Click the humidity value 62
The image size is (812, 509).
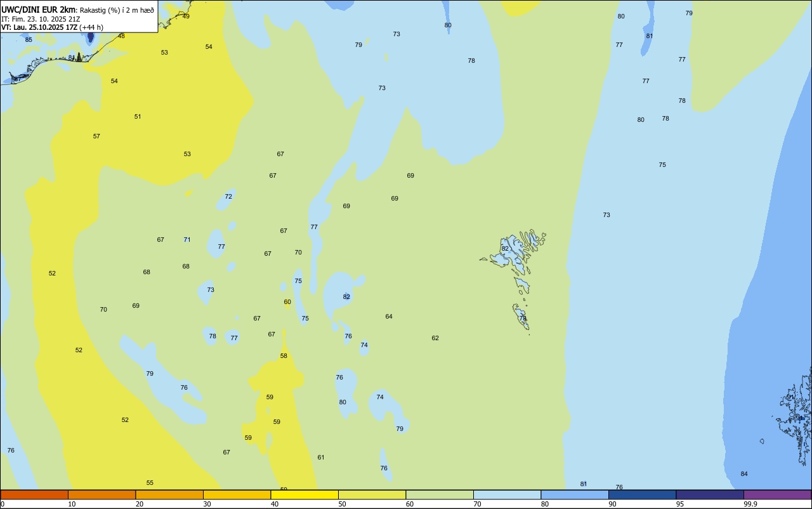coord(435,338)
